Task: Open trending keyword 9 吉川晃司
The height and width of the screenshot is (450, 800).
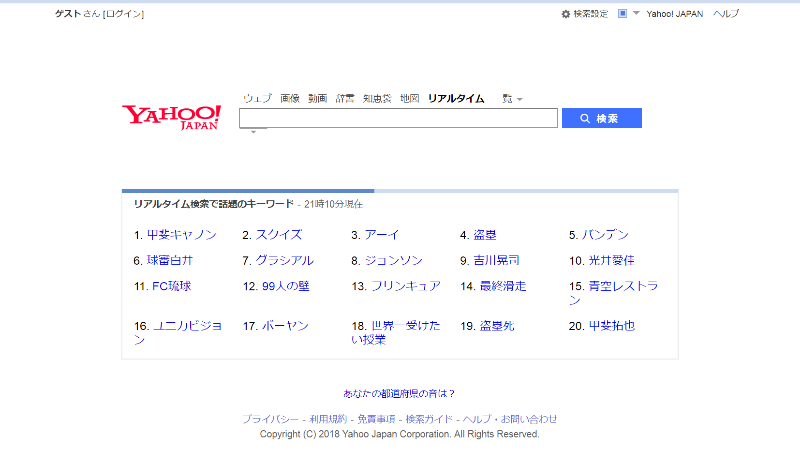Action: coord(496,260)
